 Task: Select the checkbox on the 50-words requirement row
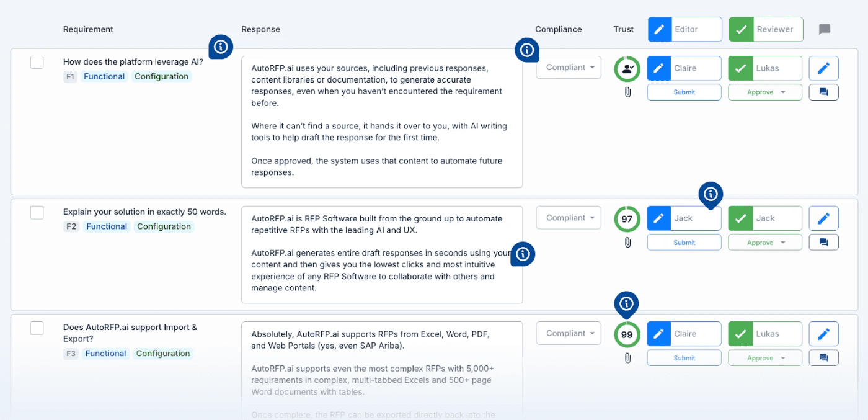[37, 212]
